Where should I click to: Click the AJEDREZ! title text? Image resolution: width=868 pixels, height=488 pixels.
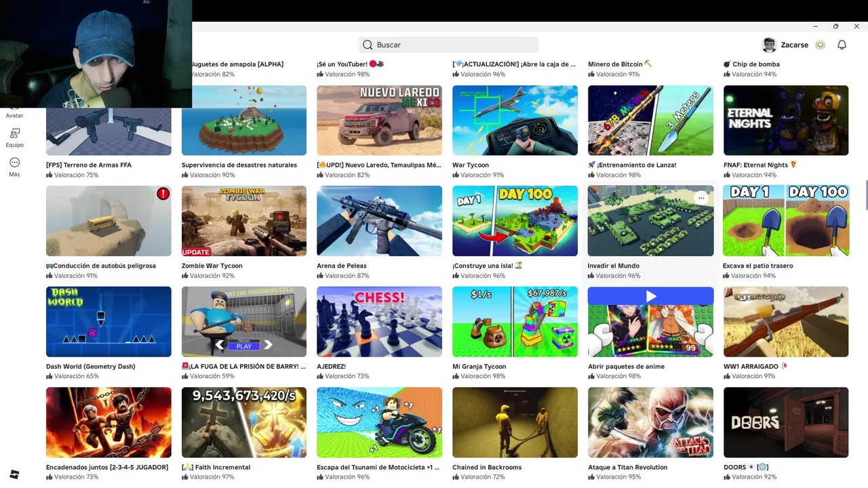pyautogui.click(x=332, y=367)
